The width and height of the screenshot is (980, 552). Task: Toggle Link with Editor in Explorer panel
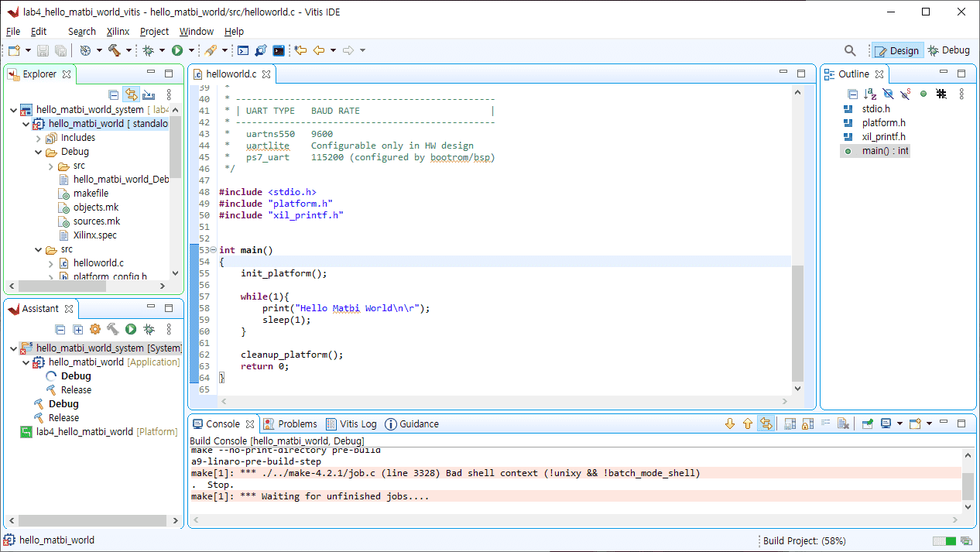pos(131,94)
